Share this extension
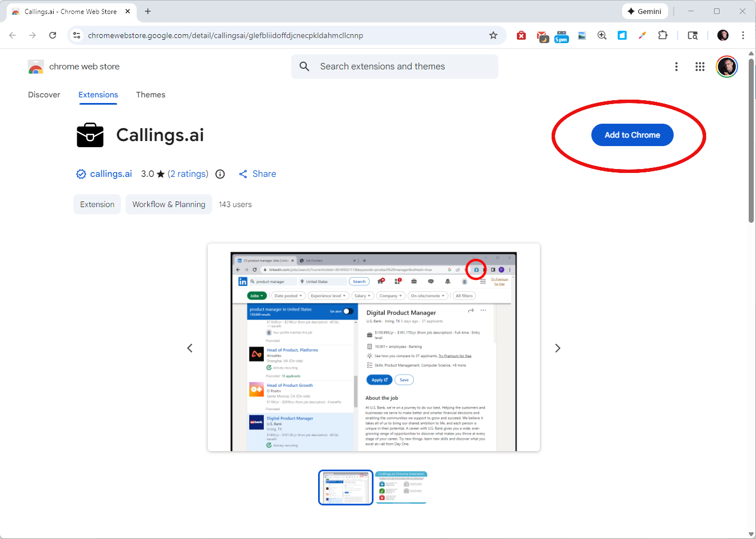The height and width of the screenshot is (539, 756). tap(258, 174)
